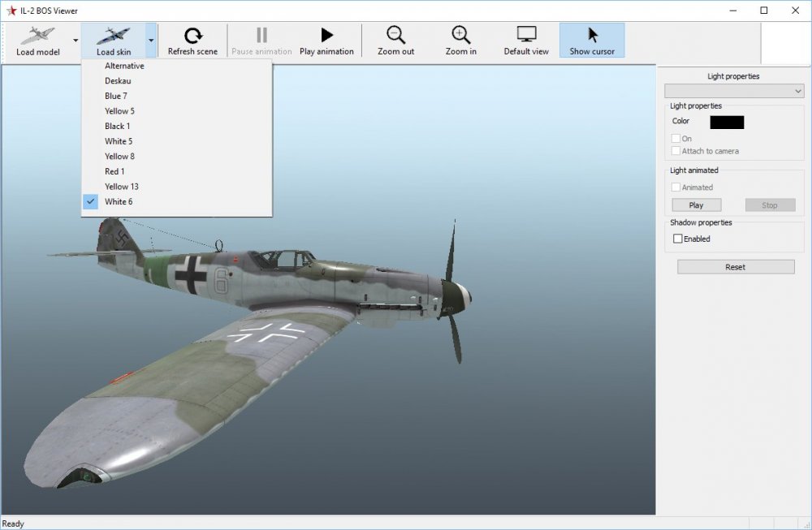
Task: Tick the Attach to camera checkbox
Action: (676, 151)
